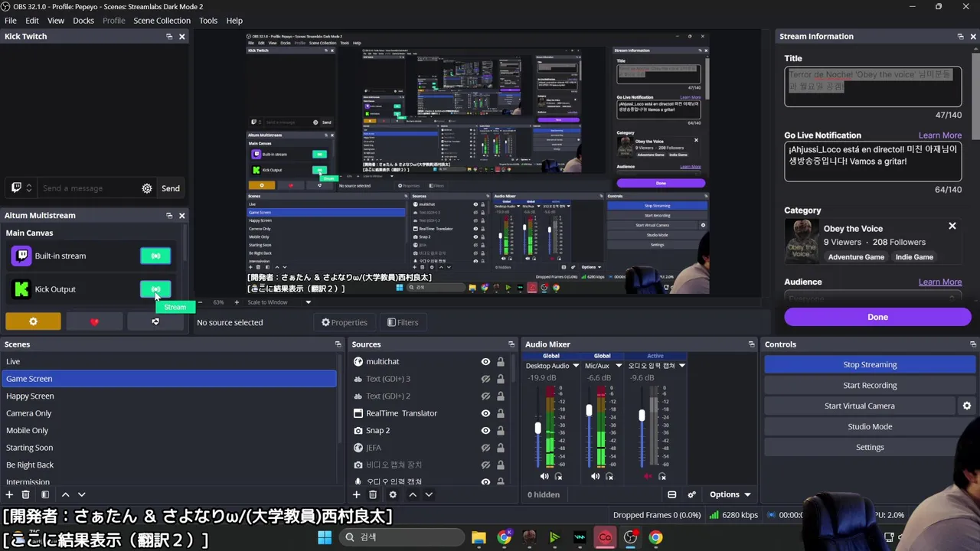980x551 pixels.
Task: Open Audio Mixer Options dropdown
Action: tap(730, 494)
